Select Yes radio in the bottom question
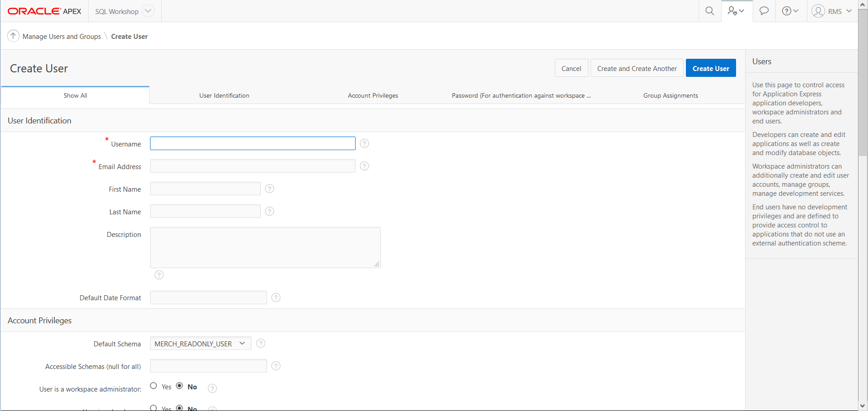Image resolution: width=868 pixels, height=411 pixels. [x=154, y=407]
